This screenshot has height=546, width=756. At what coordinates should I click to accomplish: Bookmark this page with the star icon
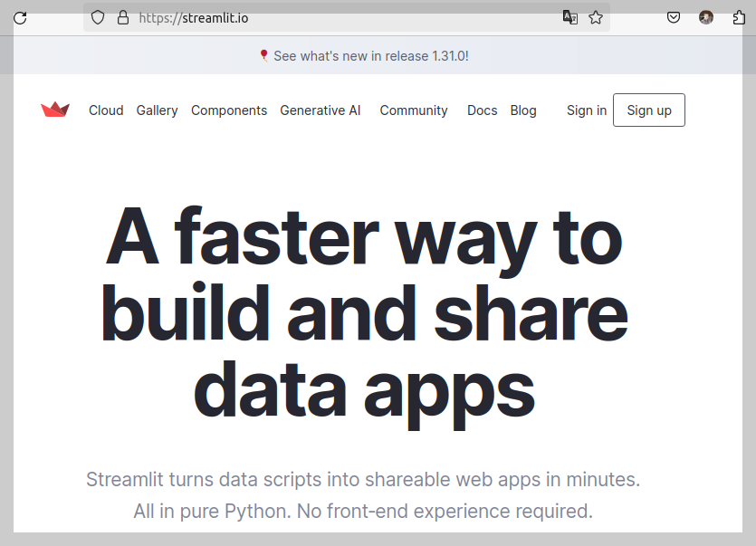pos(596,18)
